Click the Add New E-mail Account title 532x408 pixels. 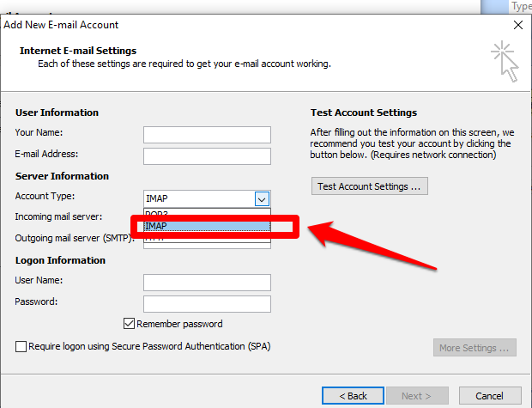61,25
